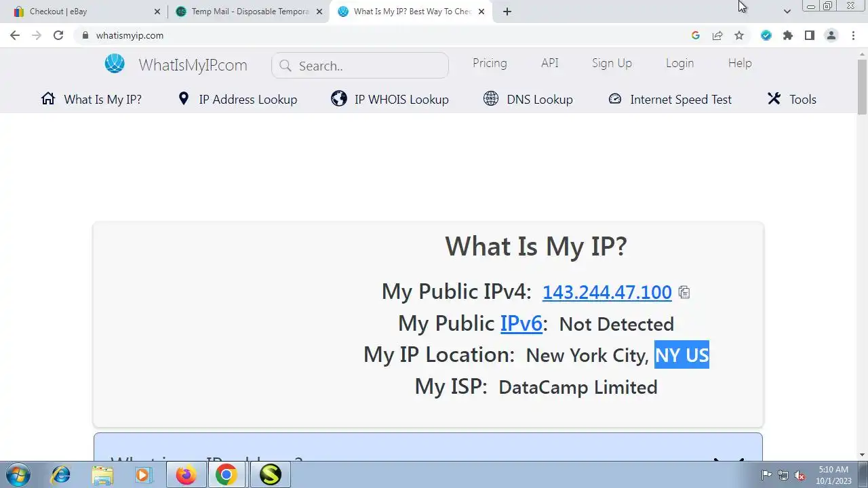Click the WhatIsMyIP.com site name
868x488 pixels.
click(x=193, y=65)
